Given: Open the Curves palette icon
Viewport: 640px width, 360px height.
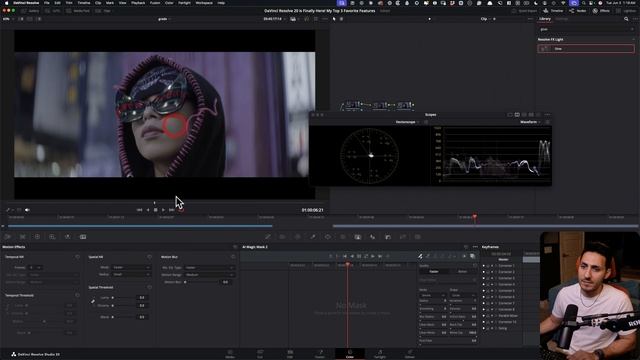Looking at the screenshot, I should pos(268,237).
